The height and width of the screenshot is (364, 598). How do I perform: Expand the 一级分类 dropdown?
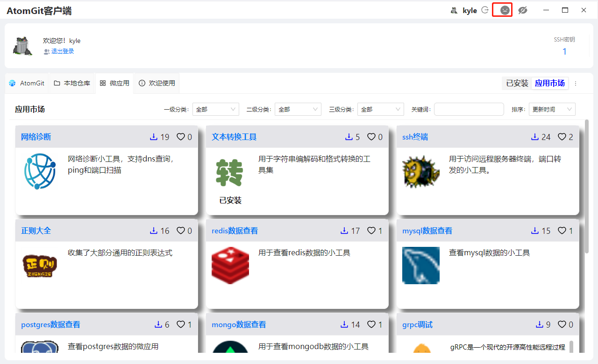pyautogui.click(x=216, y=109)
